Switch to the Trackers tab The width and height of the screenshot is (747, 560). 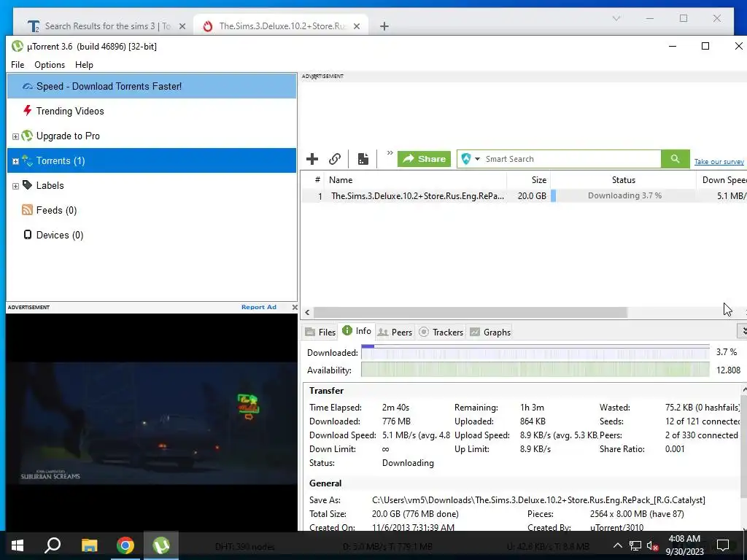tap(441, 332)
